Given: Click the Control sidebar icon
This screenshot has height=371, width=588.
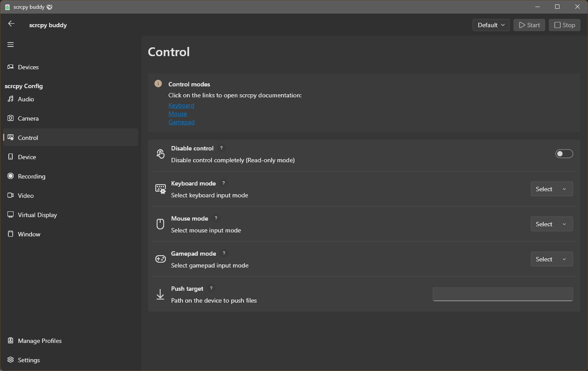Looking at the screenshot, I should click(x=10, y=137).
